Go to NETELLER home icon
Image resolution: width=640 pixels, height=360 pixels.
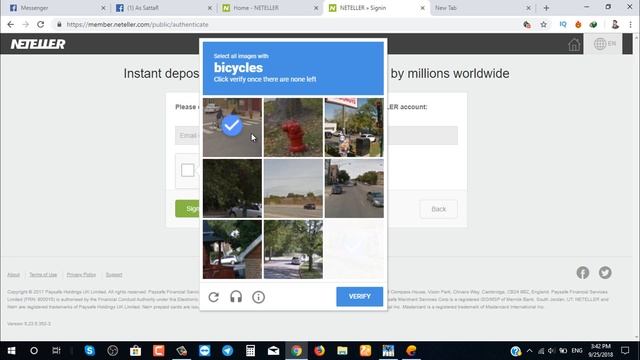click(574, 44)
